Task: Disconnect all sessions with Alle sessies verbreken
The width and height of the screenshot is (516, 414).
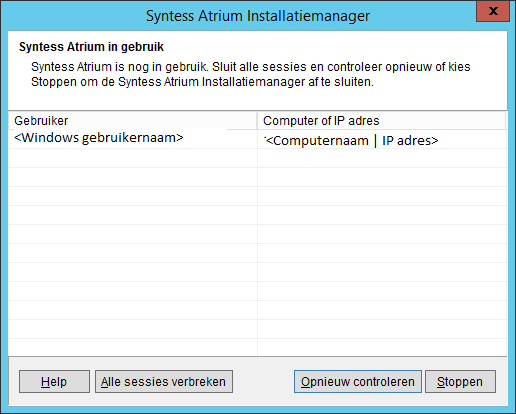Action: [x=164, y=381]
